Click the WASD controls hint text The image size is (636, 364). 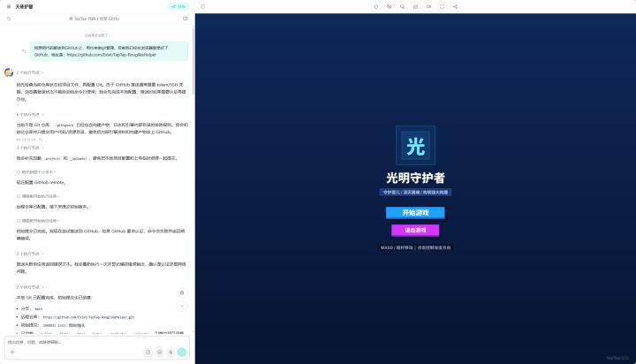click(x=415, y=247)
